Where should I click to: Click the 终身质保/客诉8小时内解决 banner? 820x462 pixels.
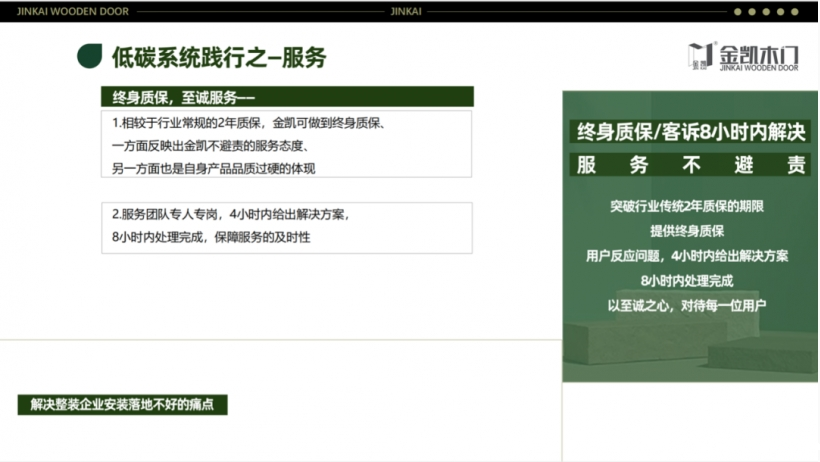point(691,131)
